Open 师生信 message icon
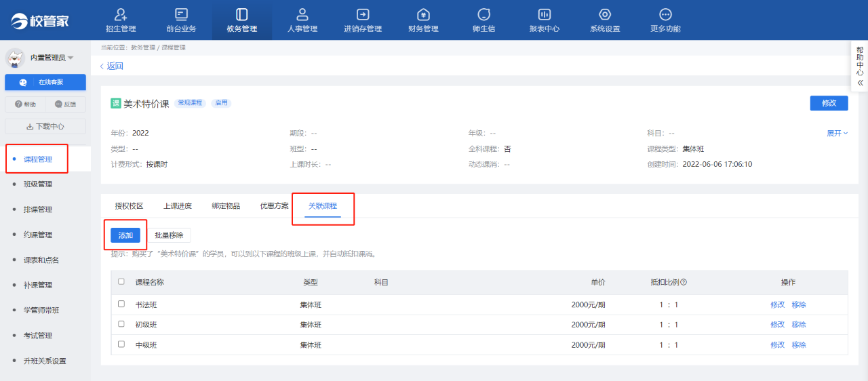868x381 pixels. click(x=484, y=14)
